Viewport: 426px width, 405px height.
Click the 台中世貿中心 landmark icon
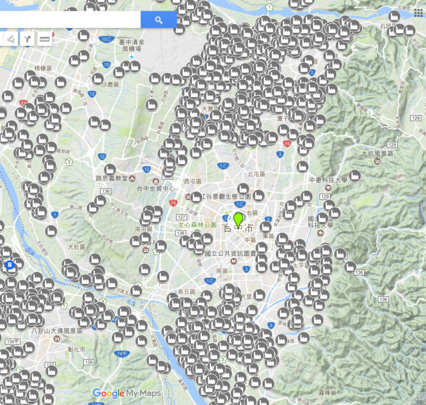(x=155, y=182)
